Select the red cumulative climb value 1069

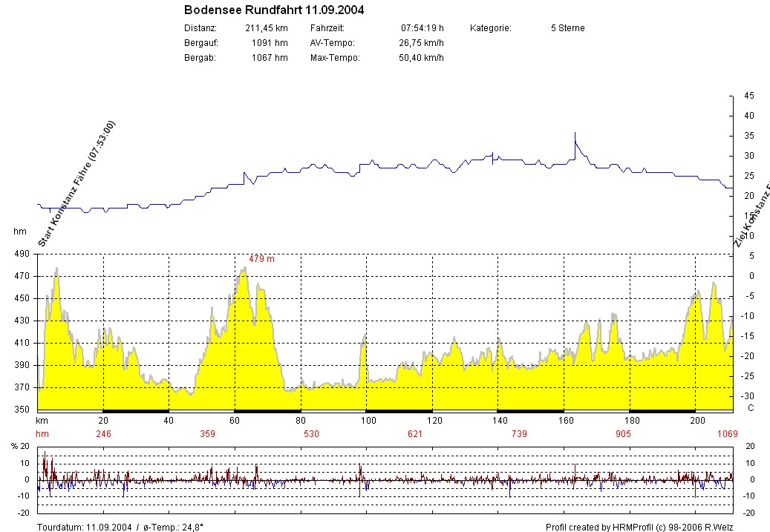pos(728,433)
